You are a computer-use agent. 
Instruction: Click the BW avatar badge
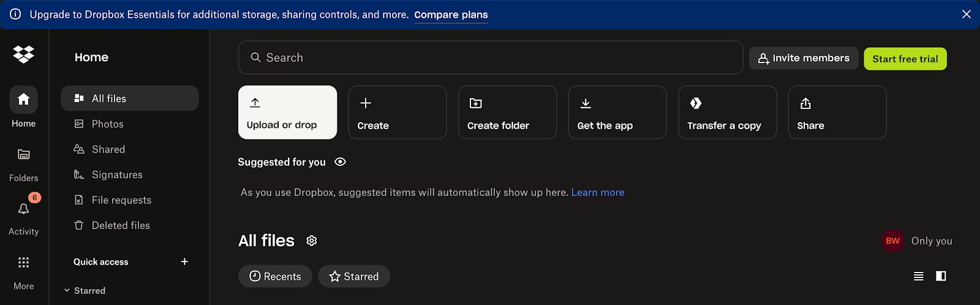click(x=892, y=241)
